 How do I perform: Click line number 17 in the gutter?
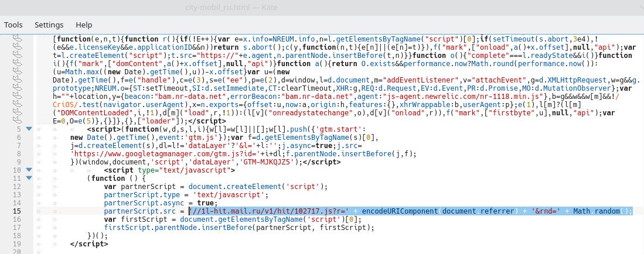(x=17, y=227)
